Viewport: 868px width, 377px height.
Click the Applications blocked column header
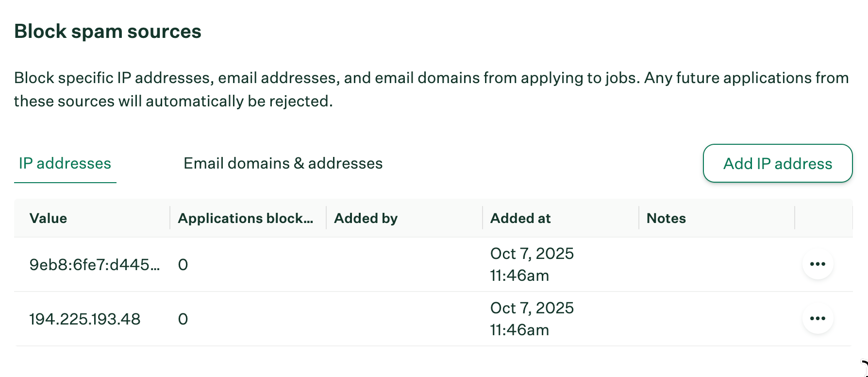point(246,218)
